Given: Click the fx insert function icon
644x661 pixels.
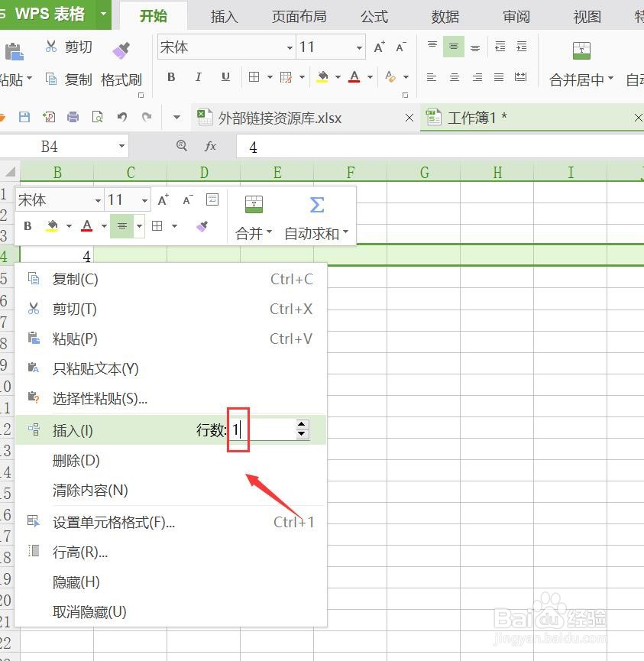Looking at the screenshot, I should pos(210,146).
